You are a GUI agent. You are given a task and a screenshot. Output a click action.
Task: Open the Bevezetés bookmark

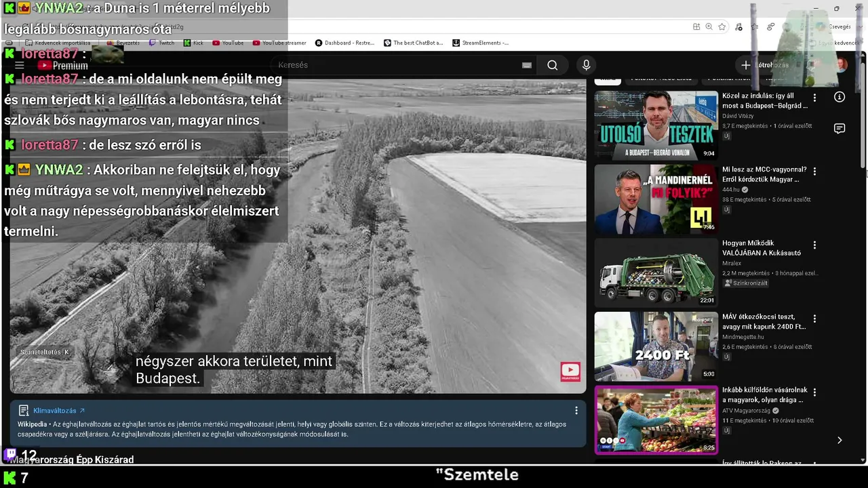(x=123, y=43)
